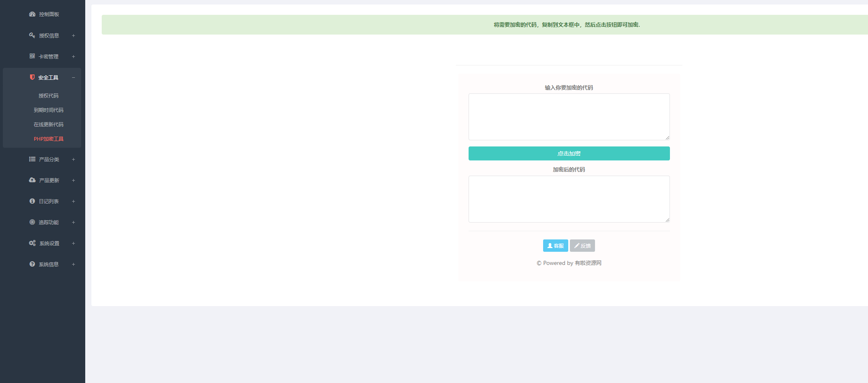Expand 授权信息 using its plus sign
The image size is (868, 383).
(73, 35)
